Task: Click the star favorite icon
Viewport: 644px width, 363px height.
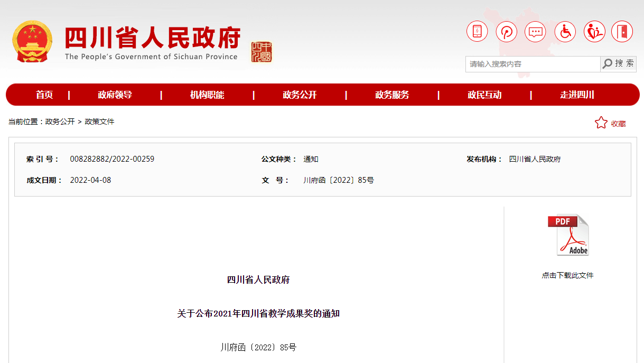Action: coord(601,123)
